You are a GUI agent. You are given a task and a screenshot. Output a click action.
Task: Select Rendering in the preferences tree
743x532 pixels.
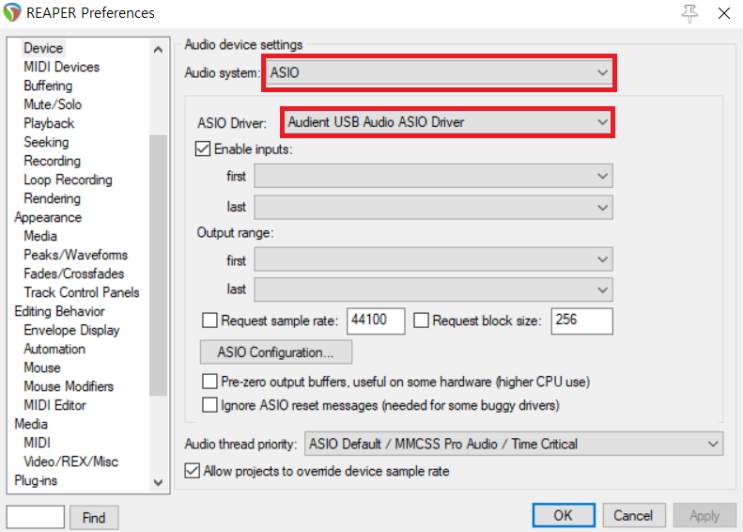[x=52, y=198]
